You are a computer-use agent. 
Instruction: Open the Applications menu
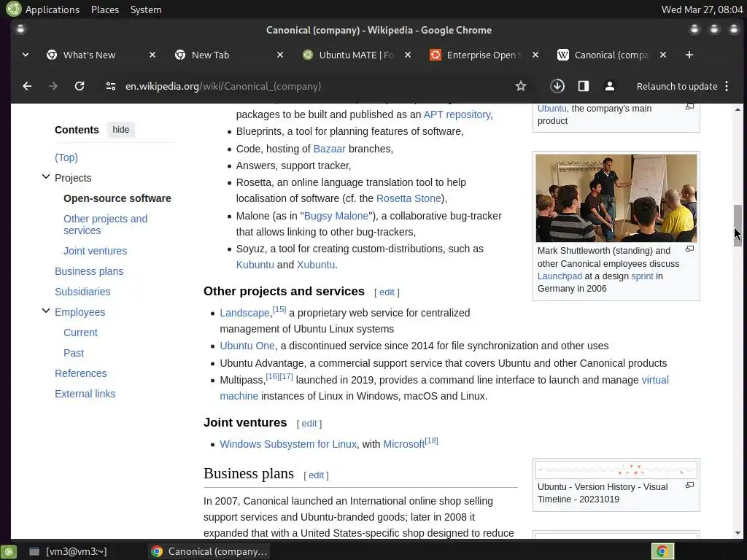pos(53,9)
